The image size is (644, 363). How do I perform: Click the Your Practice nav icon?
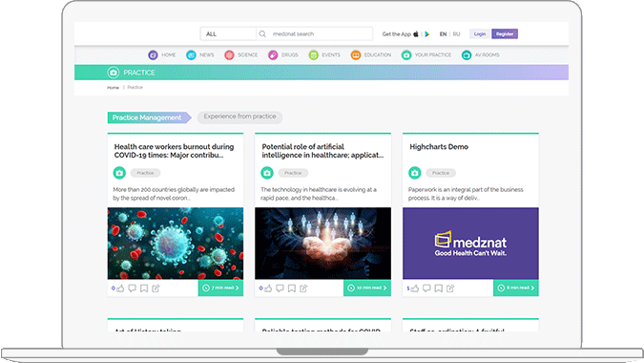pyautogui.click(x=406, y=54)
